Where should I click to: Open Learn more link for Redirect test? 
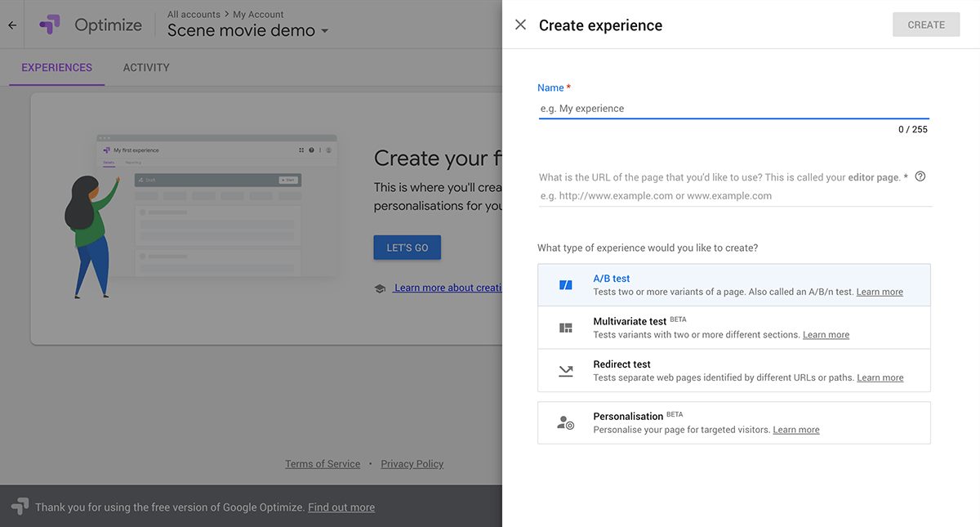880,378
